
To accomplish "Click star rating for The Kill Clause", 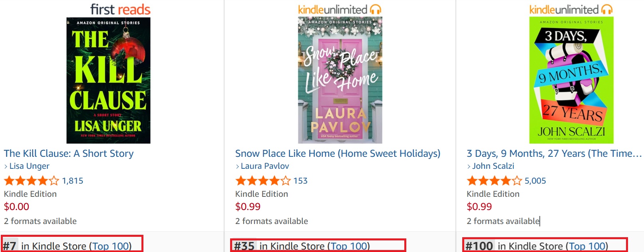I will click(31, 181).
